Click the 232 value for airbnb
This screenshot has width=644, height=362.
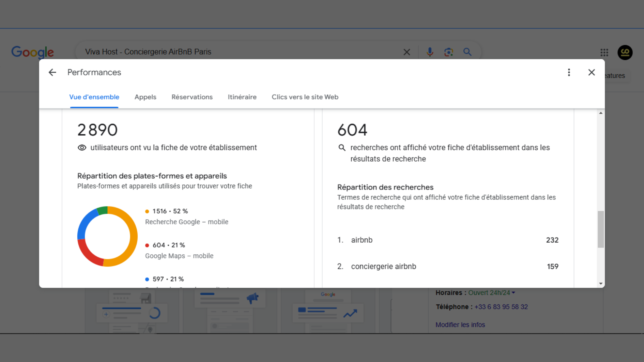(552, 240)
